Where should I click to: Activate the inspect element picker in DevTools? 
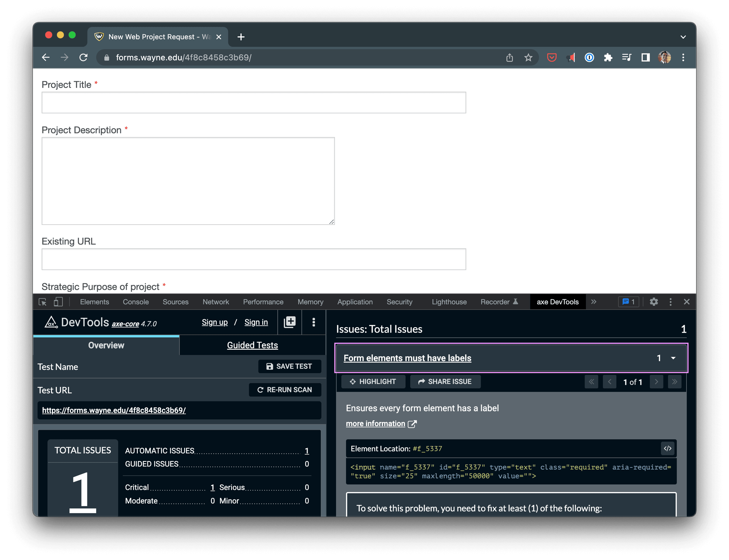42,302
